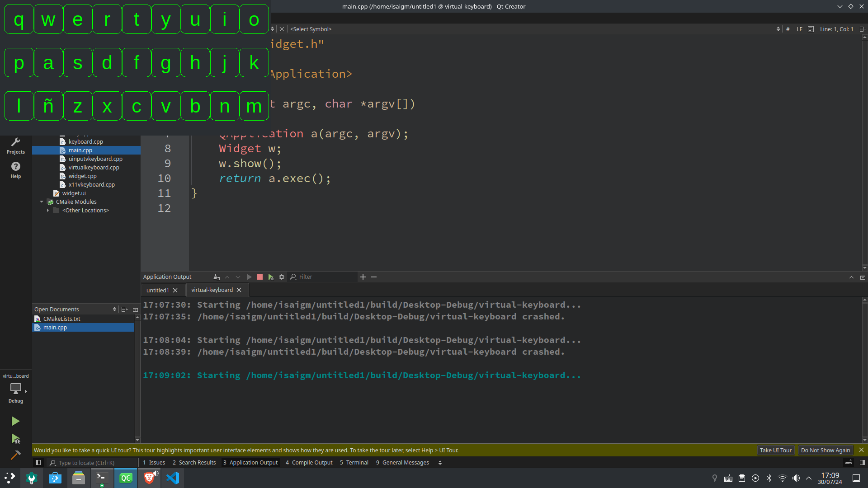Split the editor view
The width and height of the screenshot is (868, 488).
[x=863, y=29]
